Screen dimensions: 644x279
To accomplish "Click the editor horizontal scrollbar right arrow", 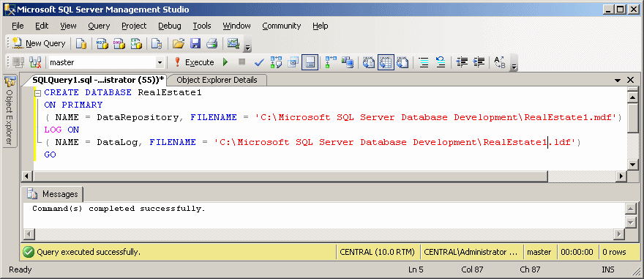I will (621, 176).
